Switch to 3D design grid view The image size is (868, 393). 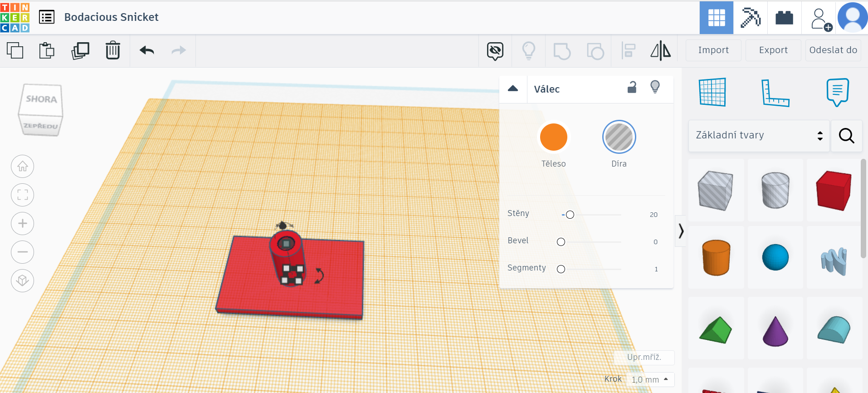[x=717, y=18]
